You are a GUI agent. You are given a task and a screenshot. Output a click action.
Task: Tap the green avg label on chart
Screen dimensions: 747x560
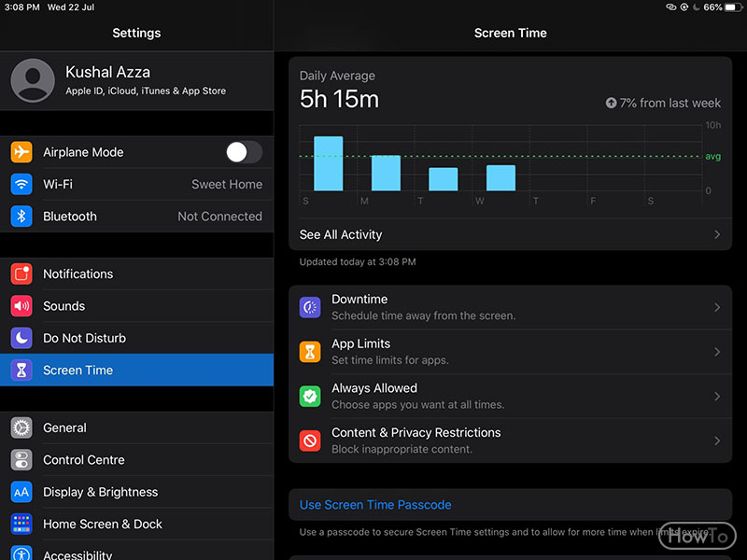click(x=712, y=156)
